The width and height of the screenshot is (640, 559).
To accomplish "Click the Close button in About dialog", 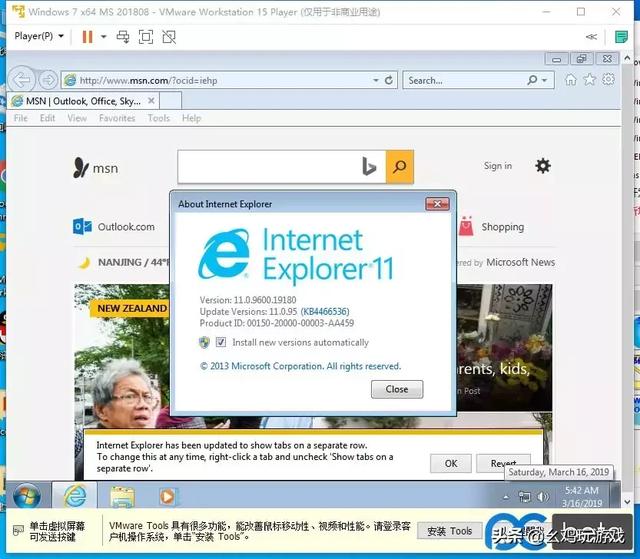I will coord(397,389).
